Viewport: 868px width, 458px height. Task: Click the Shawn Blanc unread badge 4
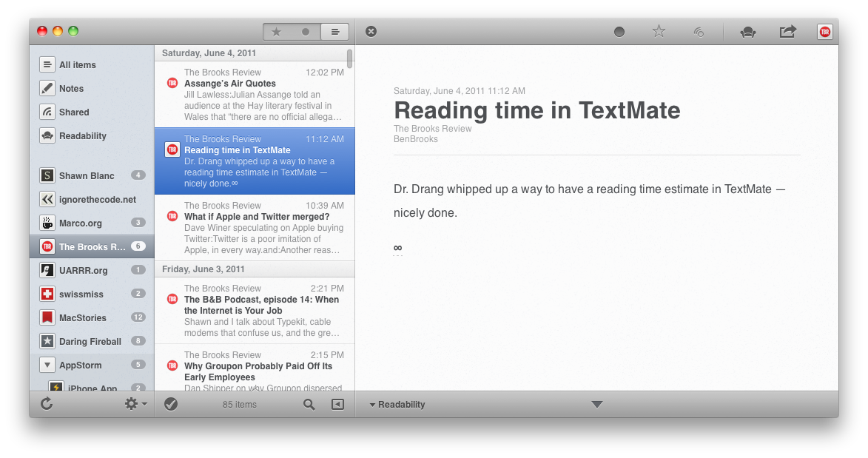[138, 175]
